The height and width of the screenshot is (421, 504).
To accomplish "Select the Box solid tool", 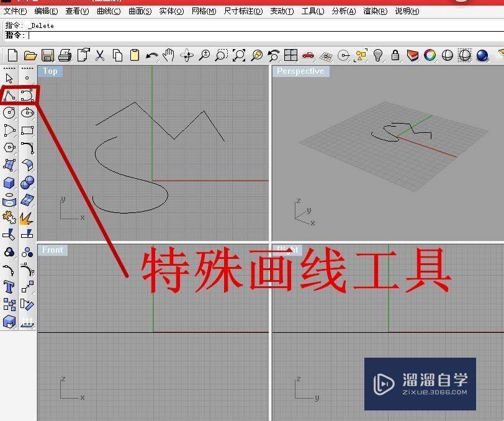I will coord(9,183).
